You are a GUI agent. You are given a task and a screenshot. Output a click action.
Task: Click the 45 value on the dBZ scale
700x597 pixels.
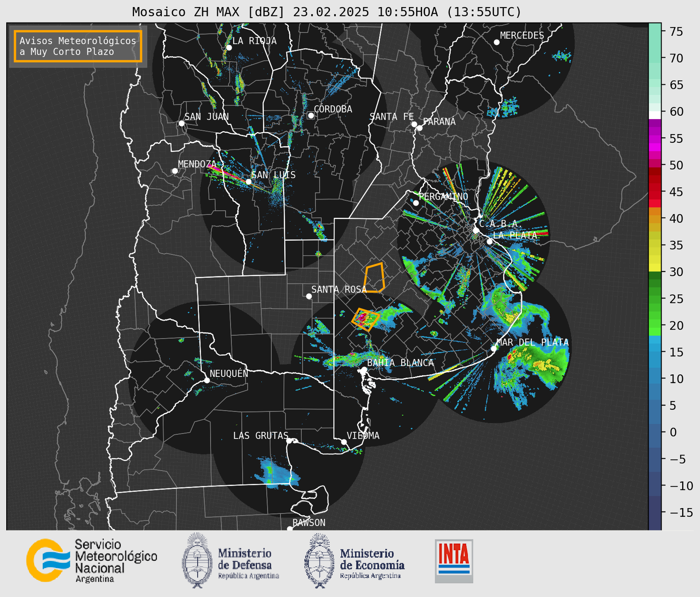676,192
